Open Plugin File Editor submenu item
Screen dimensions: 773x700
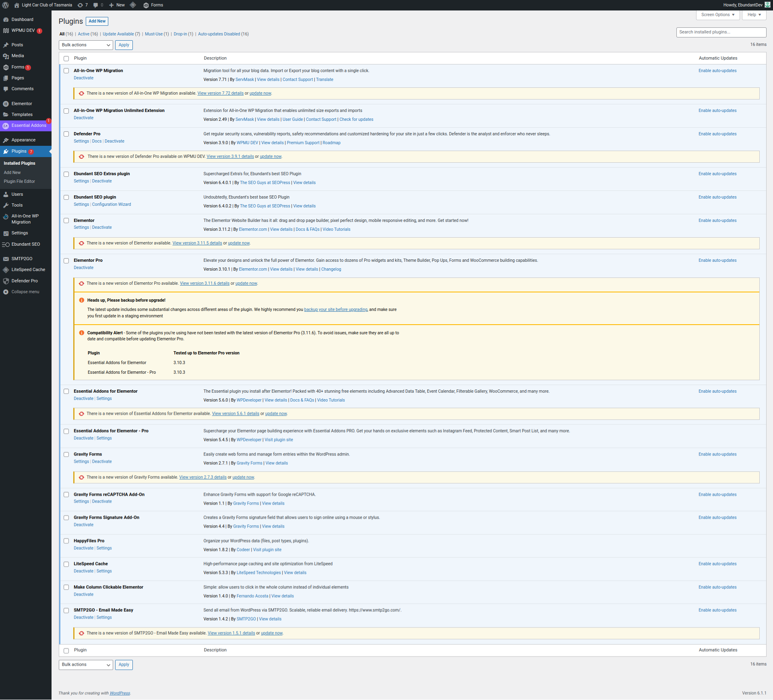coord(19,182)
